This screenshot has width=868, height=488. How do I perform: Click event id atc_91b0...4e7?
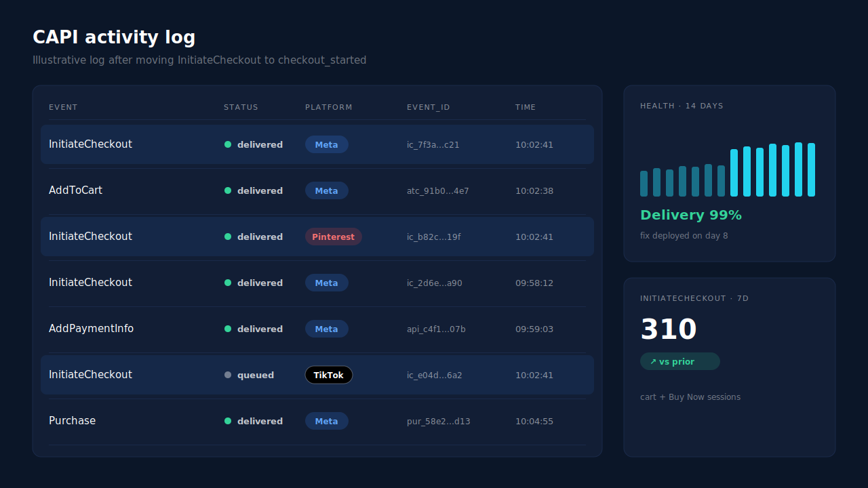438,190
